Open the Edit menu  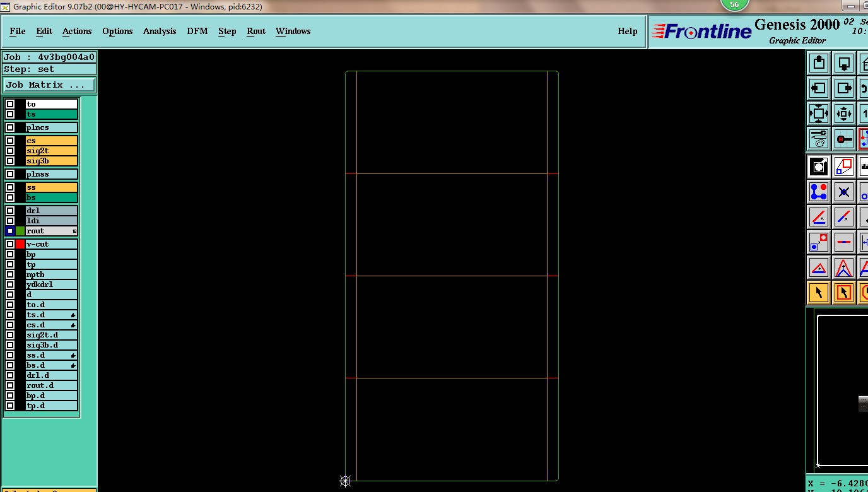pyautogui.click(x=44, y=31)
